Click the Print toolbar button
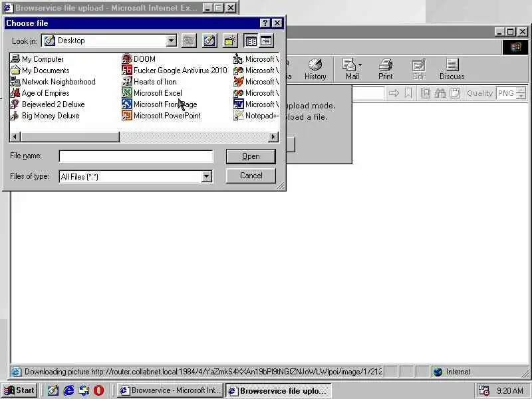The width and height of the screenshot is (532, 399). click(386, 70)
